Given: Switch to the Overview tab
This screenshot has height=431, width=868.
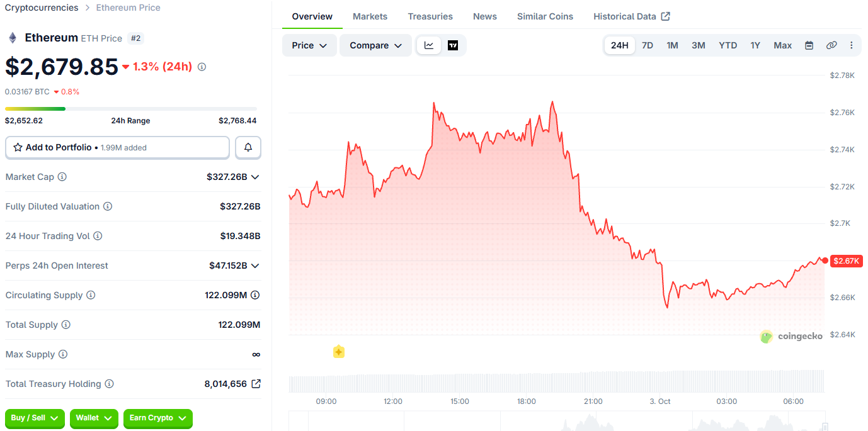Looking at the screenshot, I should 312,16.
